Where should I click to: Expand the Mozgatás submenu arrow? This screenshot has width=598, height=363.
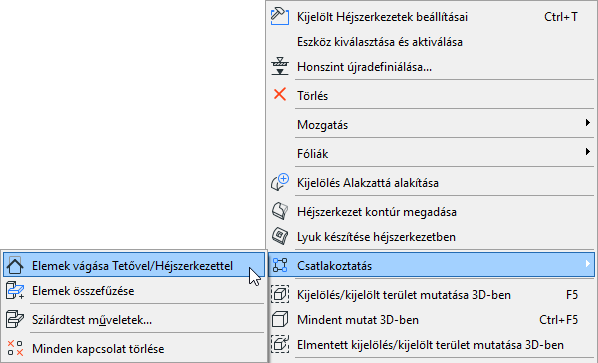[588, 123]
